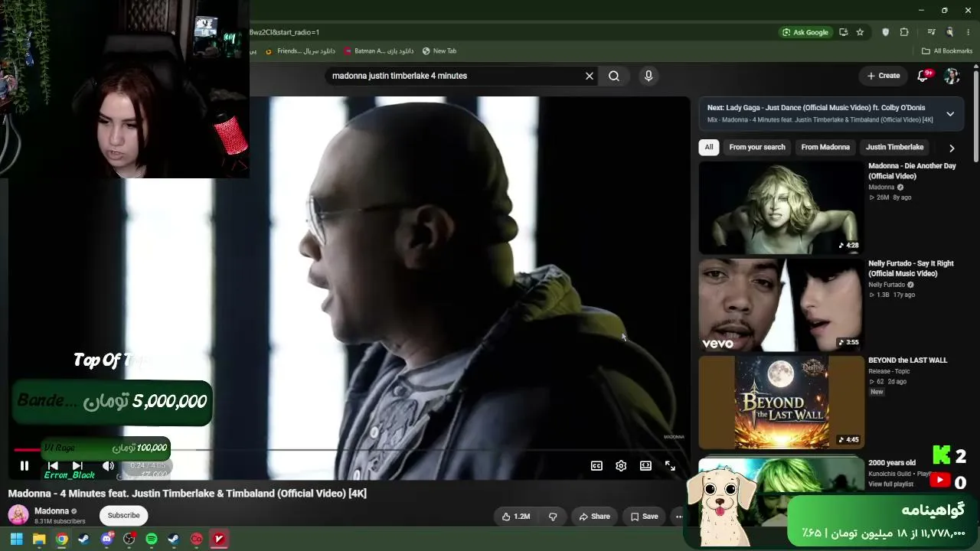This screenshot has width=980, height=551.
Task: Open the Madonna channel name link below the video
Action: coord(51,511)
